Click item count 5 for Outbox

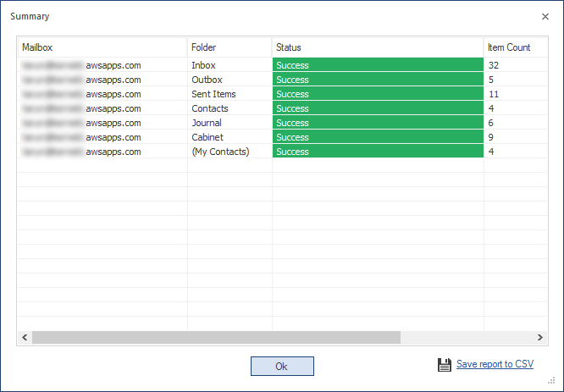point(516,80)
